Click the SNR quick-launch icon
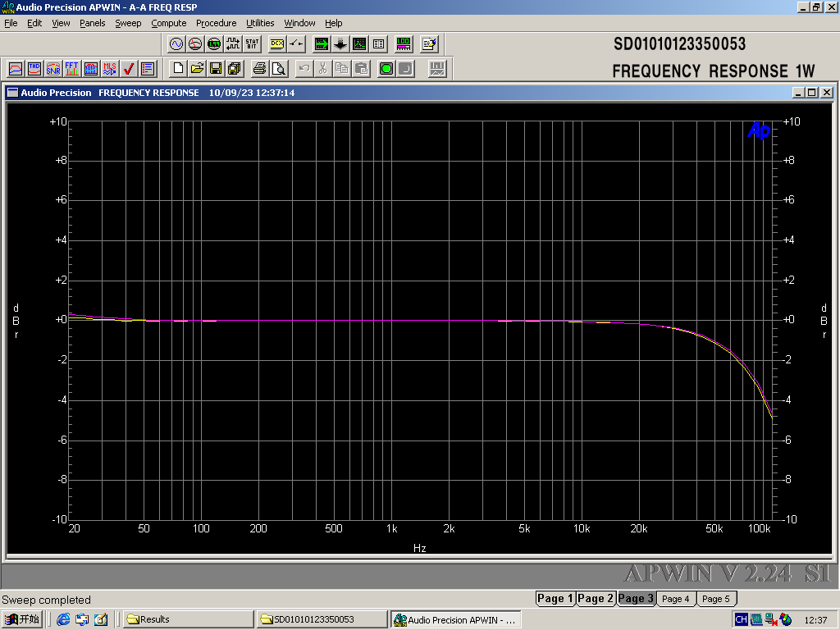 (53, 69)
